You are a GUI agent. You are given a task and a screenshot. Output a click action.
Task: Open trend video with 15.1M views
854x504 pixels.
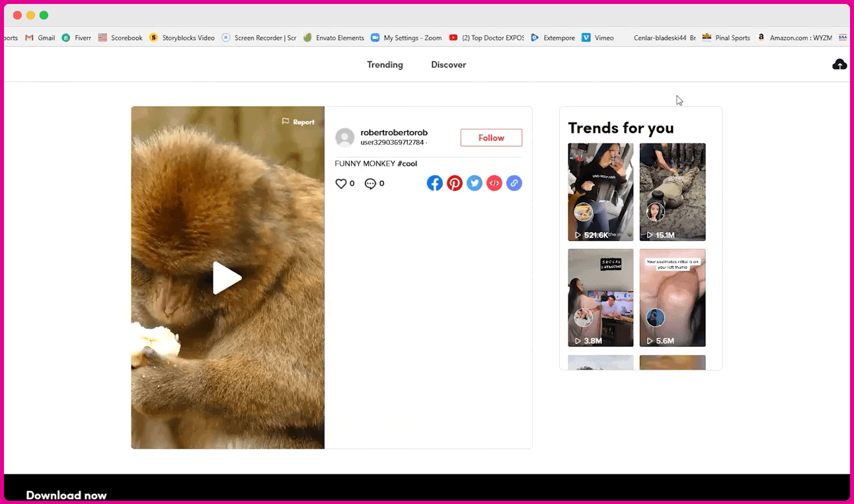(x=672, y=192)
